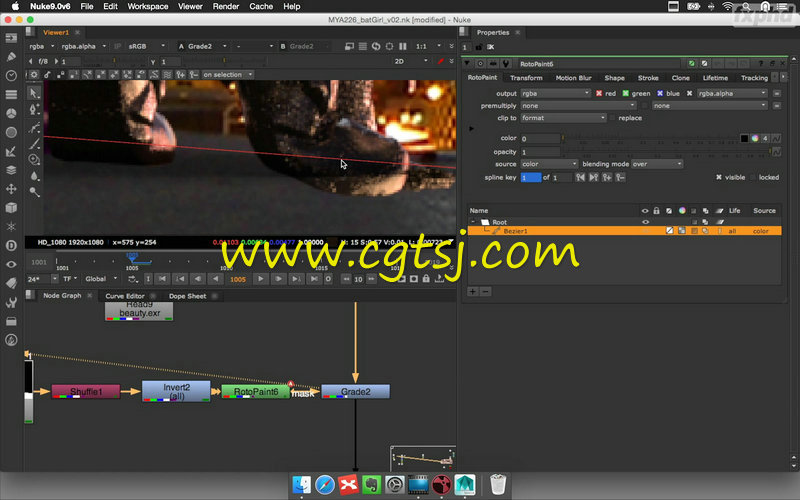Open the Keyer nodes menu icon
The image size is (800, 500).
point(11,151)
